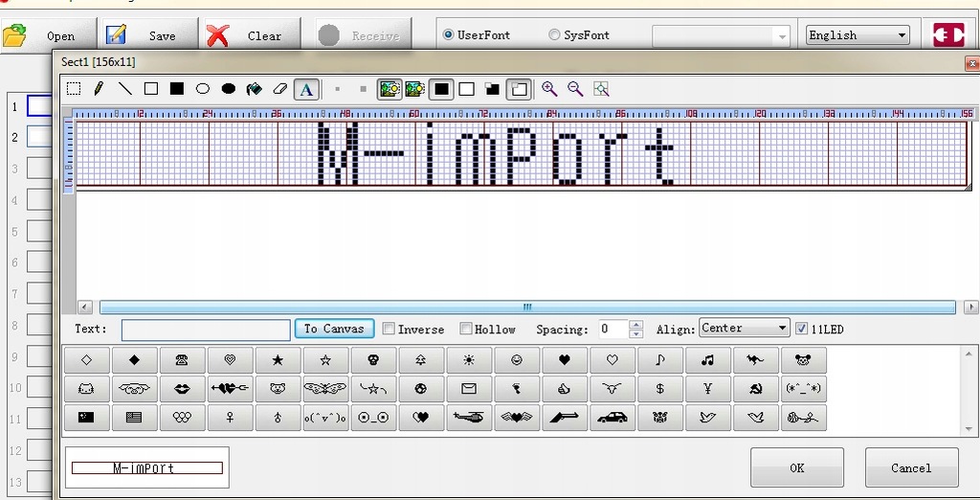Viewport: 980px width, 500px height.
Task: Select the pencil drawing tool
Action: (x=99, y=89)
